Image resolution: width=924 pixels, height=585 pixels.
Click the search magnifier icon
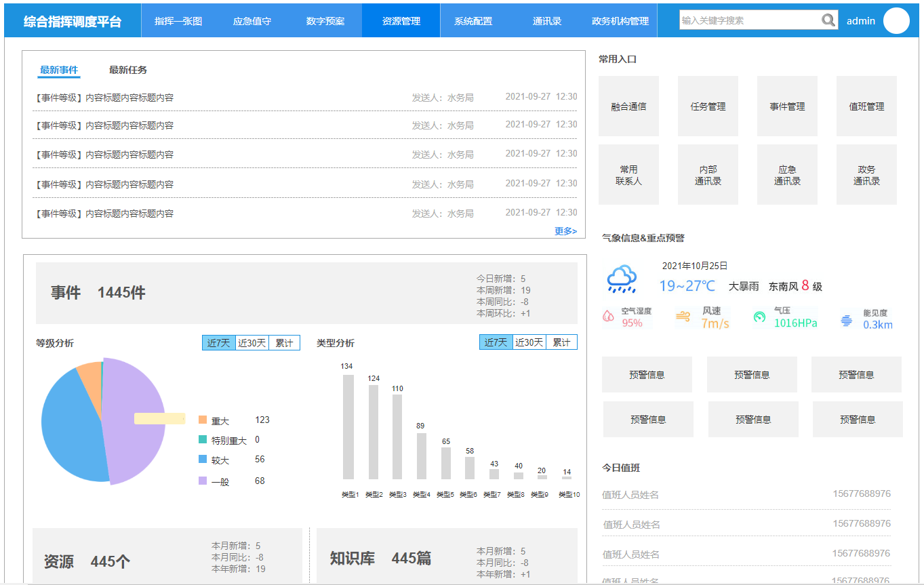pos(828,20)
